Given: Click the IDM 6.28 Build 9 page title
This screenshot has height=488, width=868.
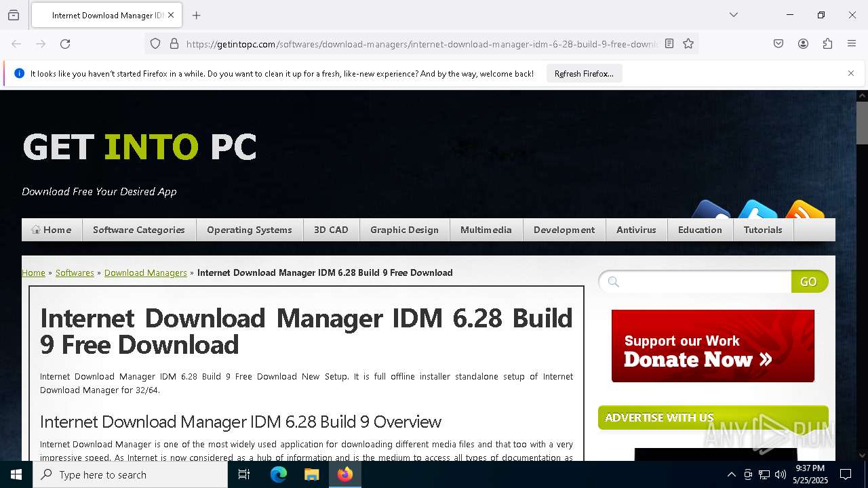Looking at the screenshot, I should point(307,331).
